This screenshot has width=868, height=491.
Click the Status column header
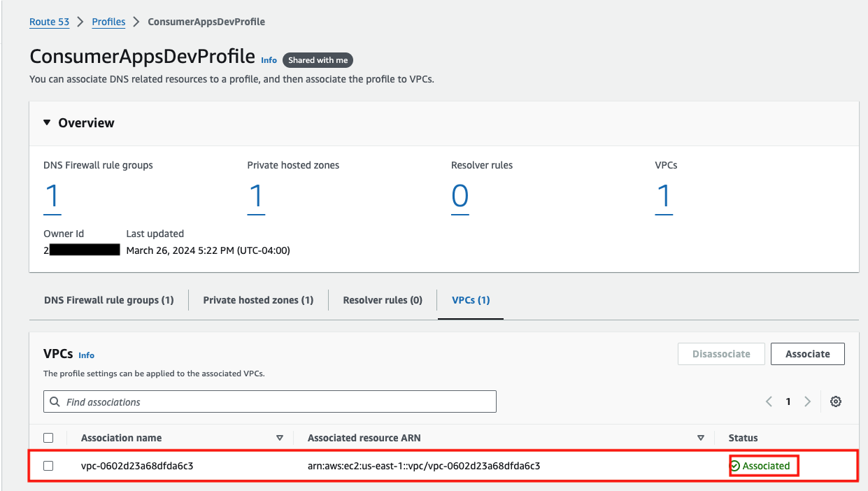pyautogui.click(x=743, y=438)
